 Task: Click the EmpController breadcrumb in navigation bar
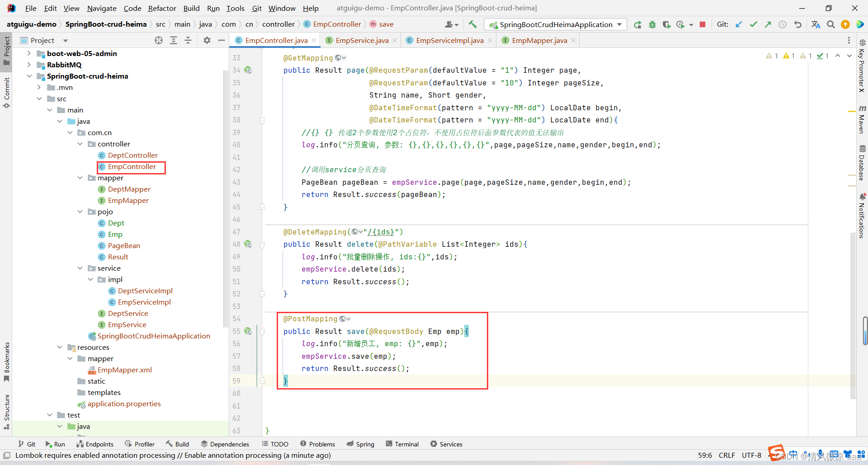[x=332, y=24]
